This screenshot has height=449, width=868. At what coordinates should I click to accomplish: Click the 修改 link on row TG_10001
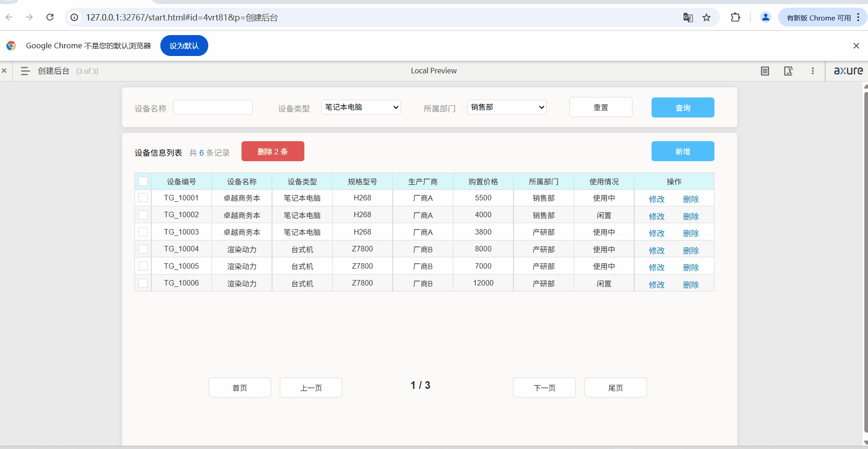656,199
